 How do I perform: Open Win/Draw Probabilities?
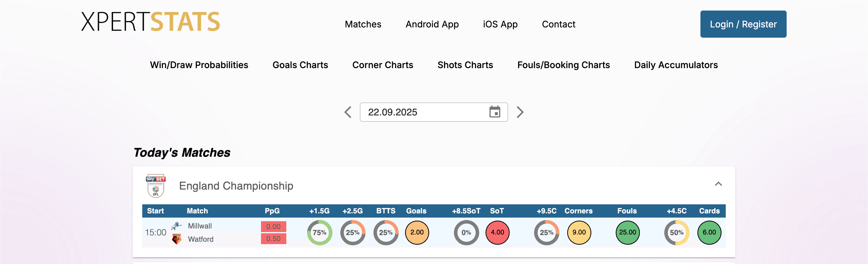point(200,65)
